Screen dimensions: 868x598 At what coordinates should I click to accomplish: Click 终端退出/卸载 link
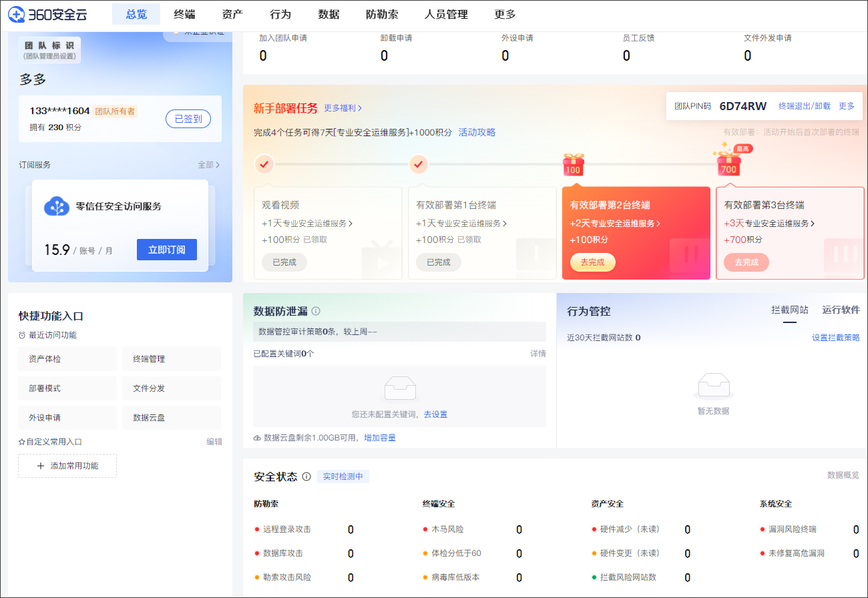pos(805,106)
